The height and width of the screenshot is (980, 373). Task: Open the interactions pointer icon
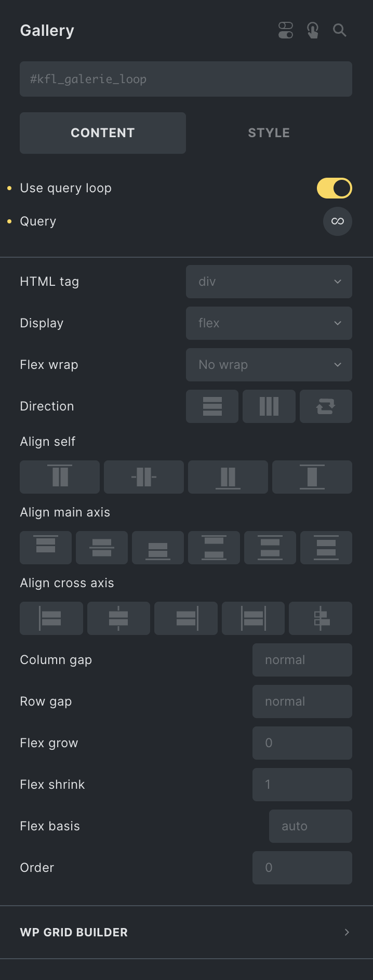[x=313, y=31]
